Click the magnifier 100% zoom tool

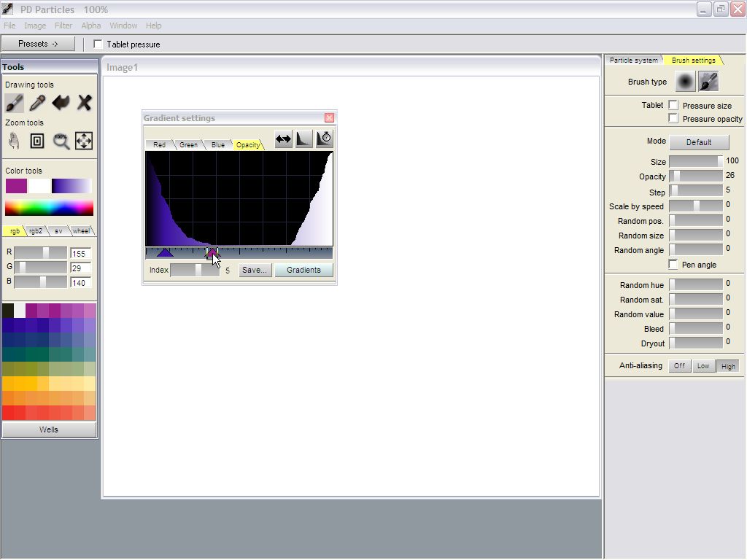coord(61,141)
